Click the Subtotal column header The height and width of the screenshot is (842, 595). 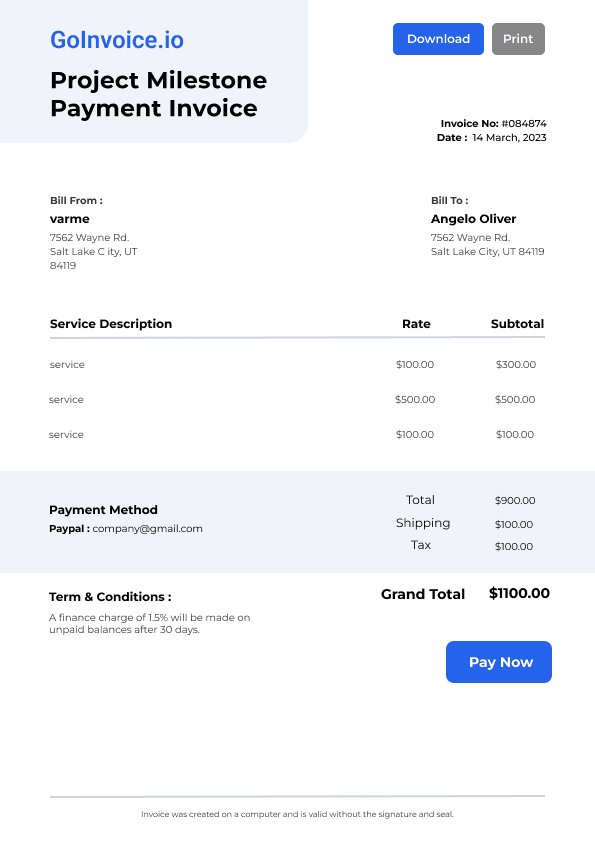click(x=518, y=324)
